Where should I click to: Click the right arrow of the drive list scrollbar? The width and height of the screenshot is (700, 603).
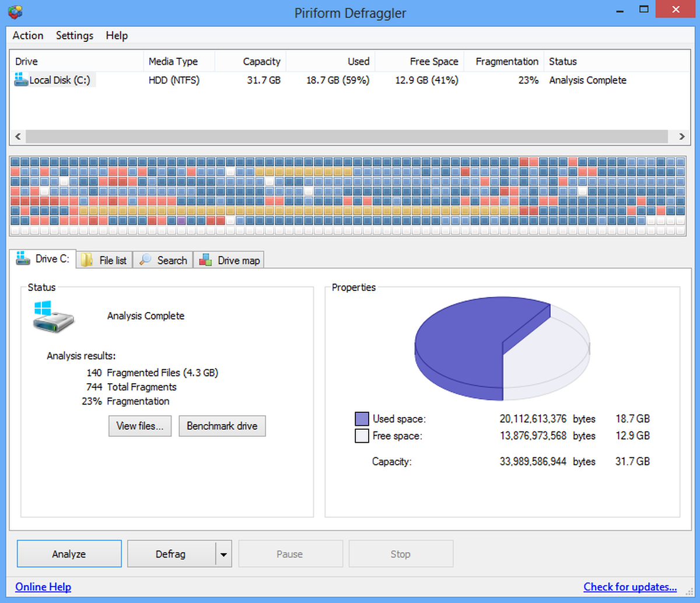coord(681,136)
